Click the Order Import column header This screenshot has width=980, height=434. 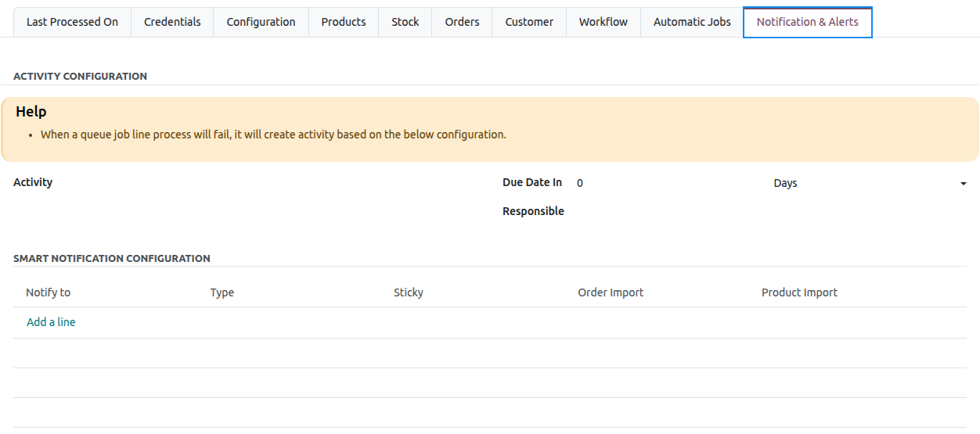(x=611, y=292)
